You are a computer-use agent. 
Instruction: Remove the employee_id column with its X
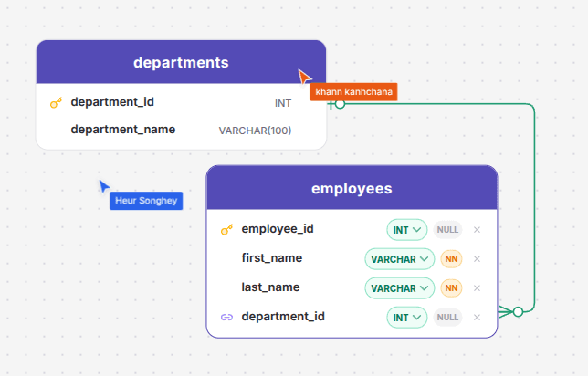tap(477, 230)
